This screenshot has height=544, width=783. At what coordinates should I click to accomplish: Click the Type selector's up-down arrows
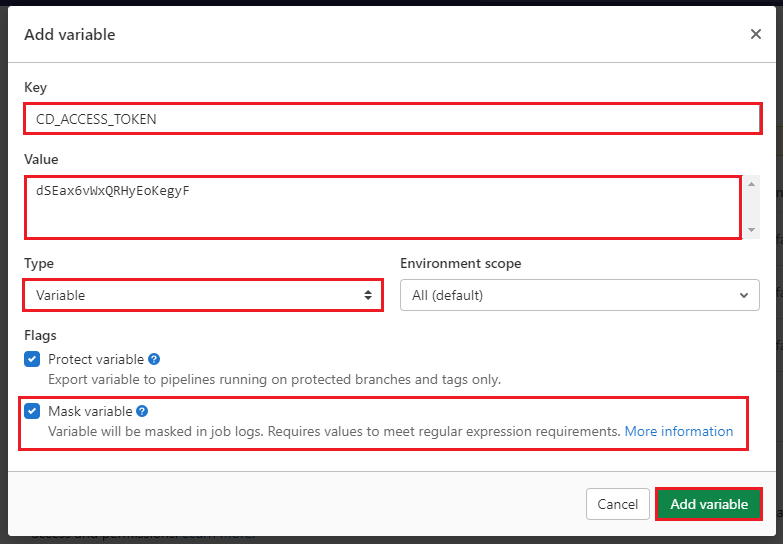pos(368,295)
